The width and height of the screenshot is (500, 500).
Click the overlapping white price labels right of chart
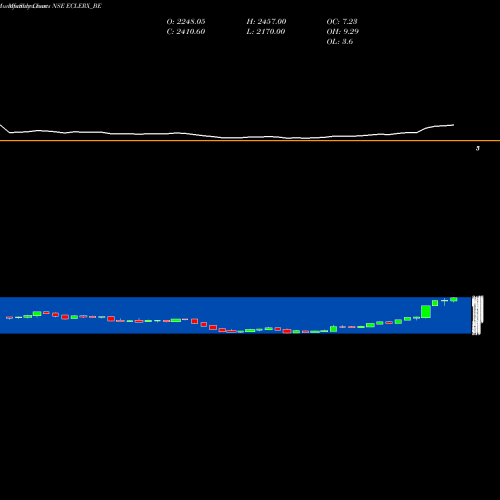click(477, 315)
